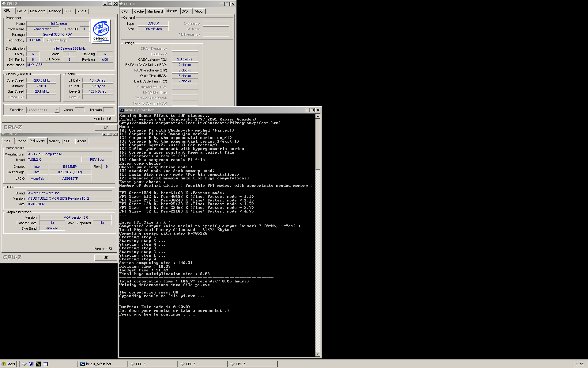Click Specification field Intel Celeron 666 MHz
This screenshot has height=368, width=588.
click(x=70, y=48)
